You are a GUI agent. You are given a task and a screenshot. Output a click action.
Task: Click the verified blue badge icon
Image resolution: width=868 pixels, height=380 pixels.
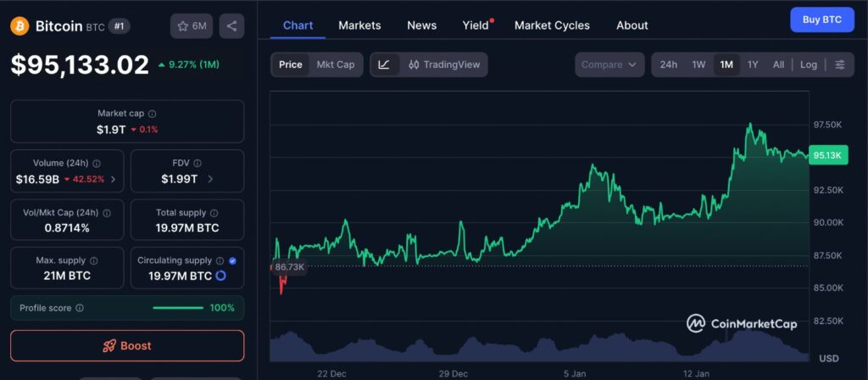point(232,260)
